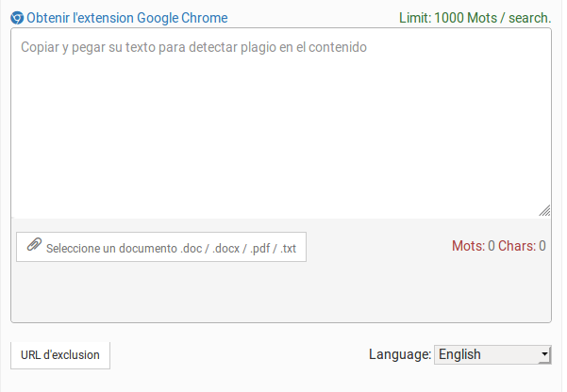Click the Language label
Screen dimensions: 567x392
[400, 354]
